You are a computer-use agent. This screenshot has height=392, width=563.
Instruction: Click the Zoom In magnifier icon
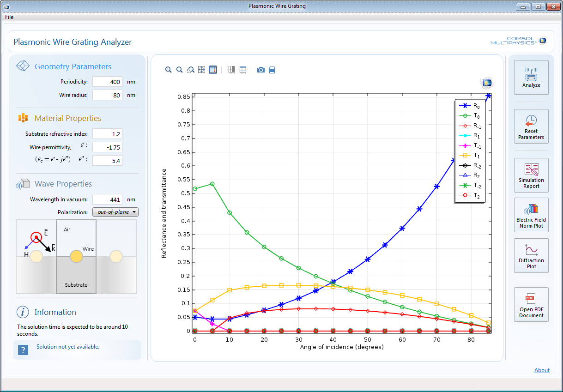[169, 70]
